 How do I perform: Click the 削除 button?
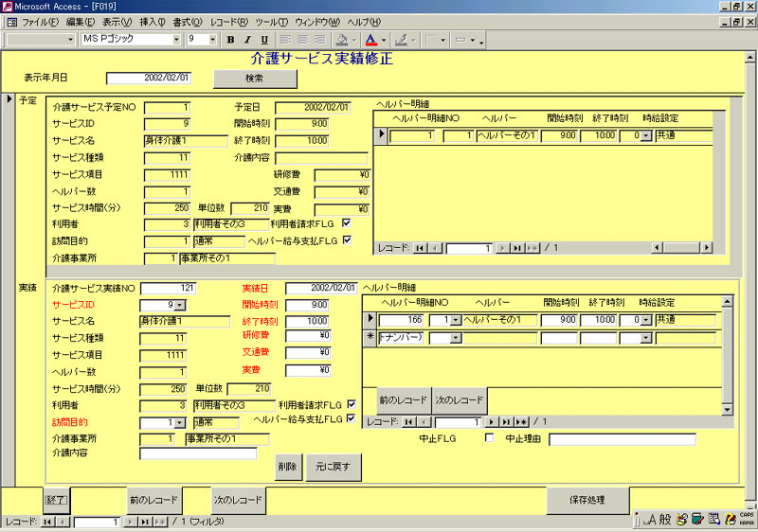pyautogui.click(x=288, y=467)
